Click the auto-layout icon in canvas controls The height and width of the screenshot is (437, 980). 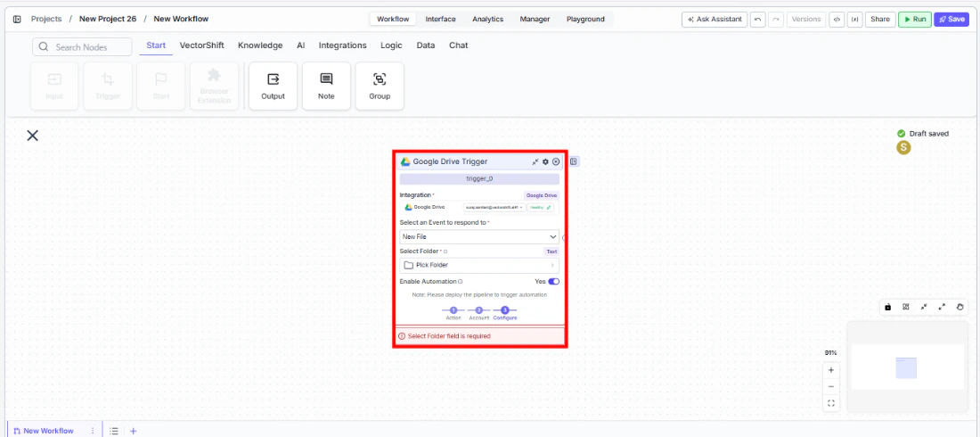tap(906, 307)
